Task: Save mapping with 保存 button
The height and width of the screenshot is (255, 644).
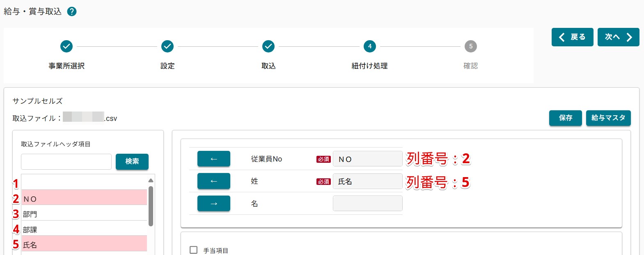Action: coord(565,118)
